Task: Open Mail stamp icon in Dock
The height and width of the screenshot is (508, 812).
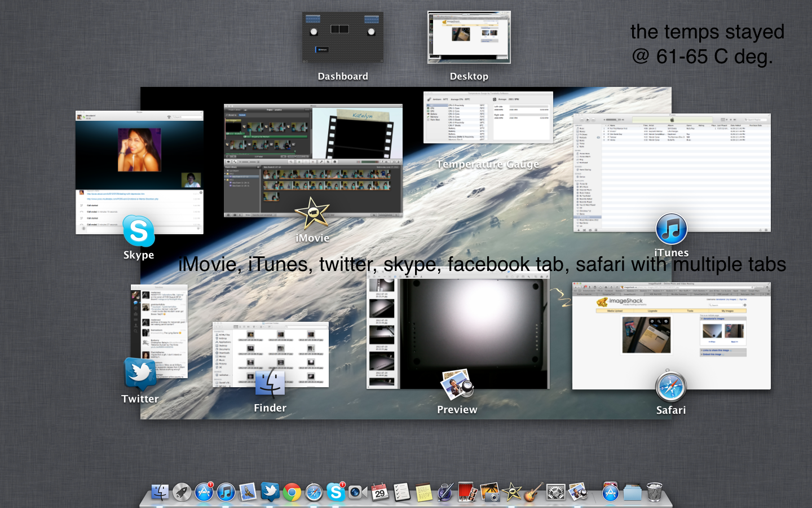Action: tap(248, 492)
